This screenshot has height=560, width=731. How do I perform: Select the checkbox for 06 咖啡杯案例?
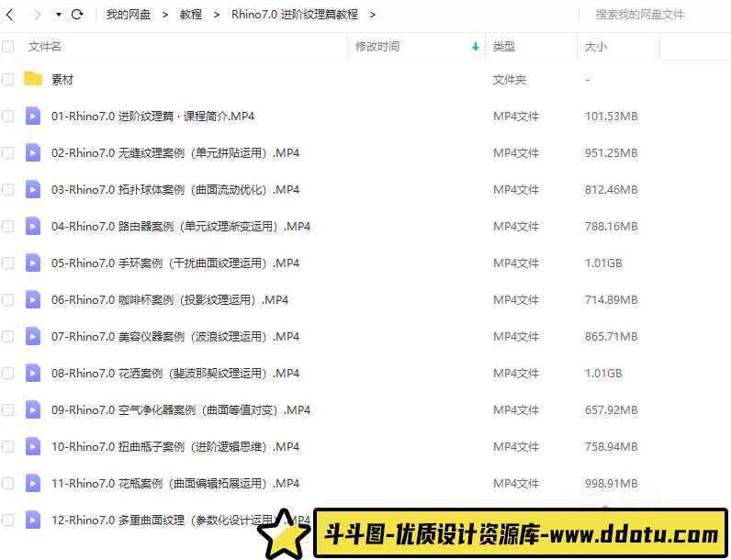click(x=8, y=299)
